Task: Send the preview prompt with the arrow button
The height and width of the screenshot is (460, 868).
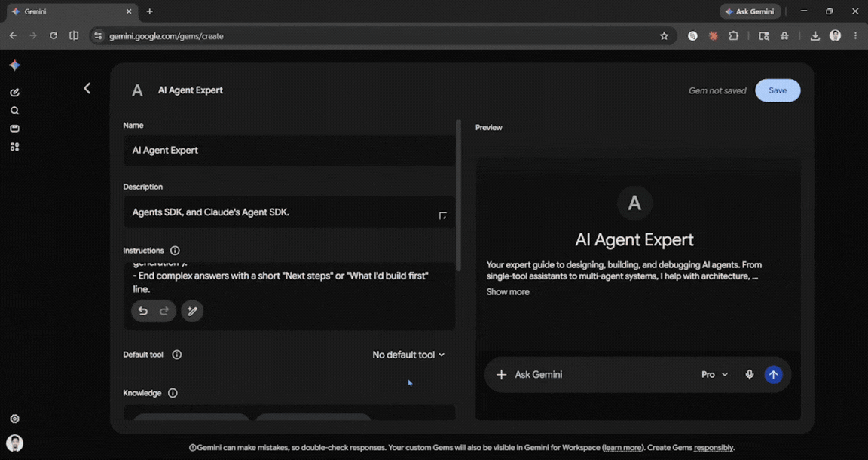Action: click(x=773, y=375)
